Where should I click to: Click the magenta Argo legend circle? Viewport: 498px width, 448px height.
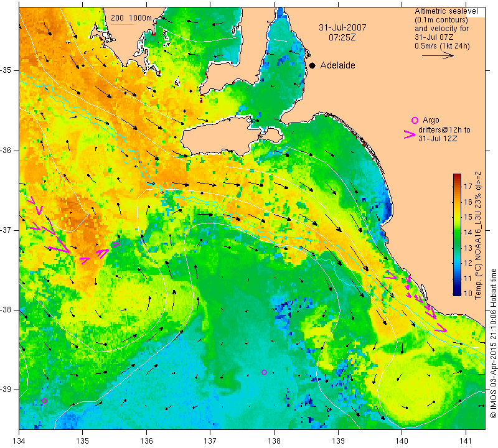pos(415,120)
